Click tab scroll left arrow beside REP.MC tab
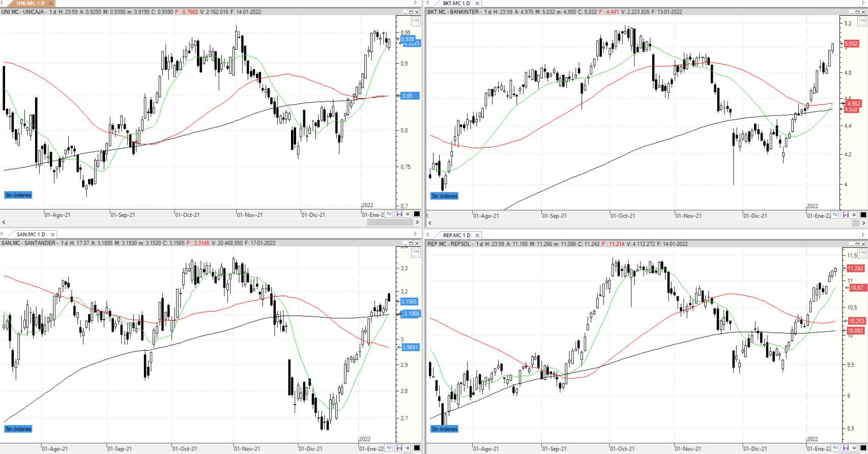Image resolution: width=868 pixels, height=454 pixels. click(x=428, y=235)
